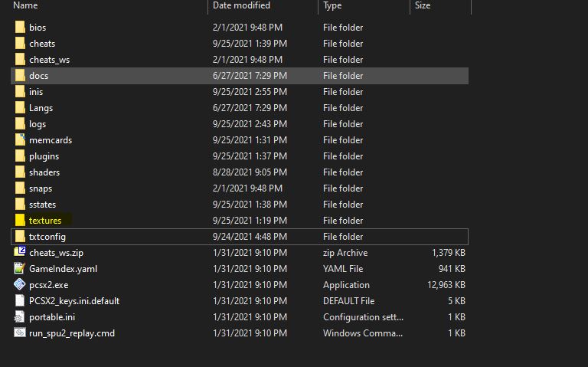The width and height of the screenshot is (588, 367).
Task: Click the PCSX2_keys.ini.default file icon
Action: click(x=19, y=300)
